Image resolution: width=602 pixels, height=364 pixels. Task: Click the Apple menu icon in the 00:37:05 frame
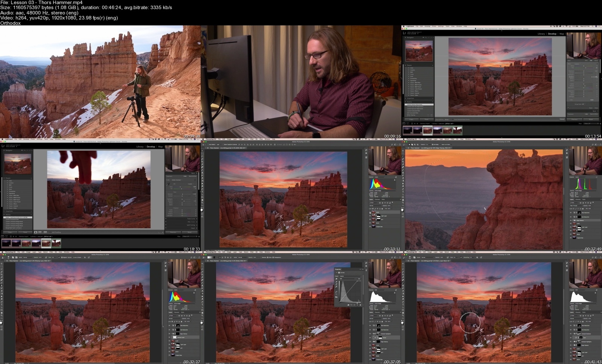coord(203,252)
